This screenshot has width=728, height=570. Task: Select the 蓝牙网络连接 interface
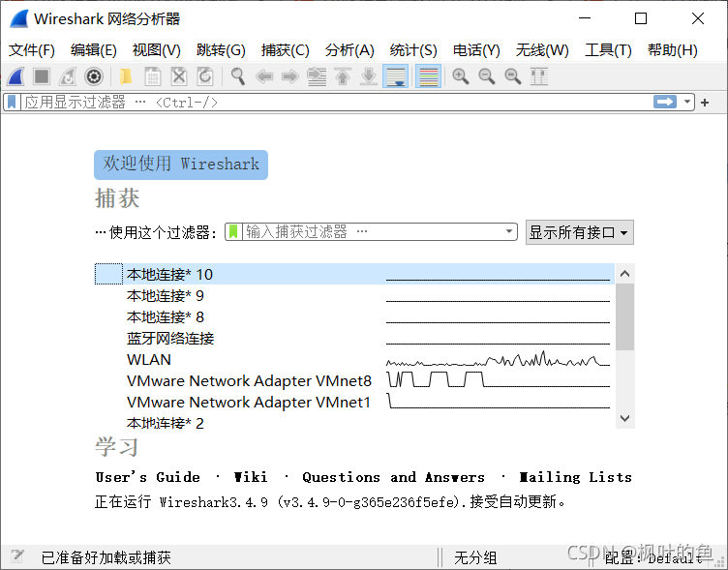point(354,338)
